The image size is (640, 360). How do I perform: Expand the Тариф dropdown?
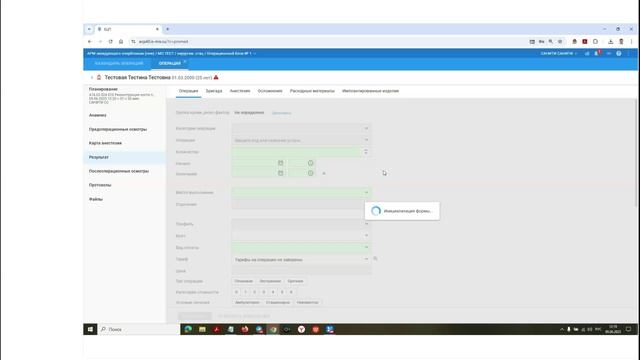point(366,259)
